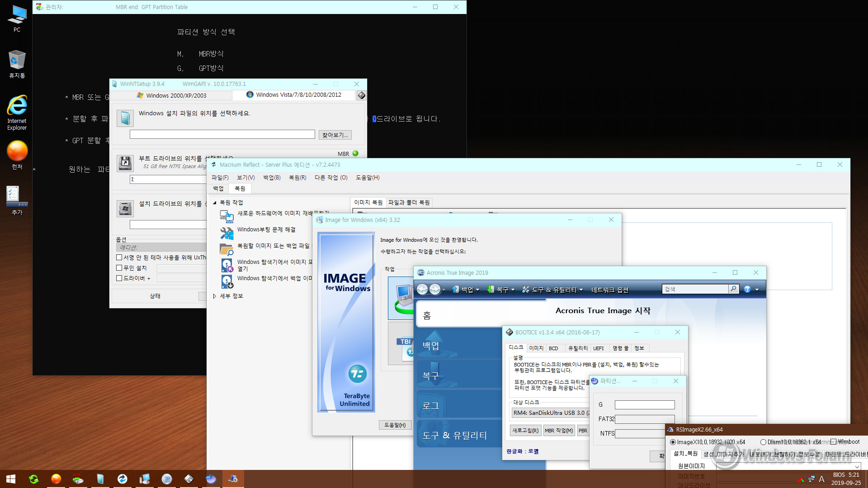The image size is (868, 488).
Task: Open the 복원(R) menu in Macrium Reflect
Action: (x=297, y=178)
